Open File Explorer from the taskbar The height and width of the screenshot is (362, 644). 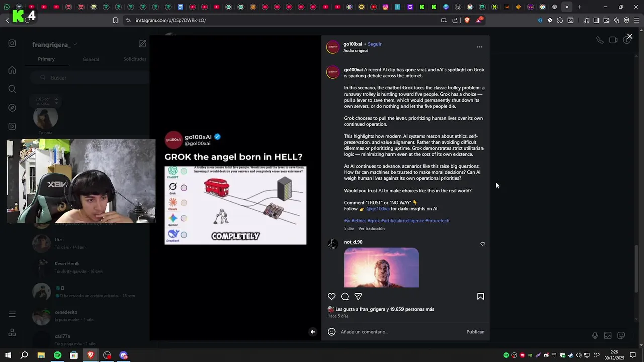coord(41,355)
